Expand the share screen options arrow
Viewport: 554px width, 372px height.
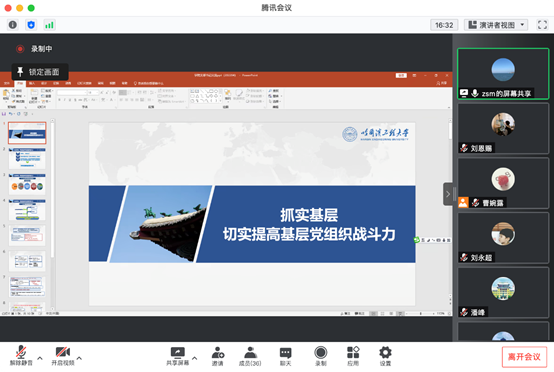point(194,358)
